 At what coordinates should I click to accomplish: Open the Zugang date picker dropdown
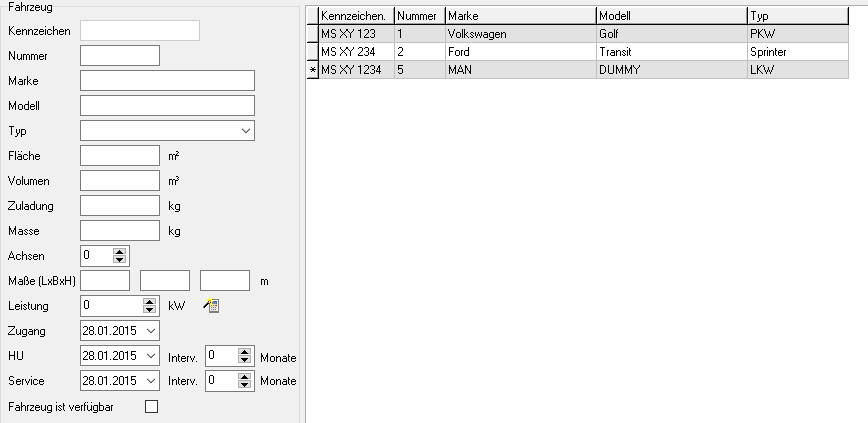coord(151,331)
